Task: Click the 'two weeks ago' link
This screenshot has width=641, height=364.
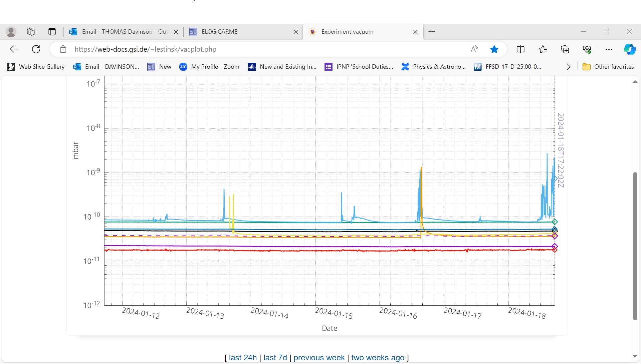Action: [x=378, y=358]
